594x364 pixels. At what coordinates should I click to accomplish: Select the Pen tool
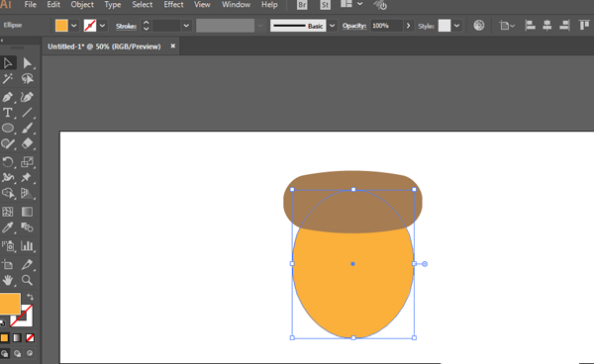coord(8,97)
